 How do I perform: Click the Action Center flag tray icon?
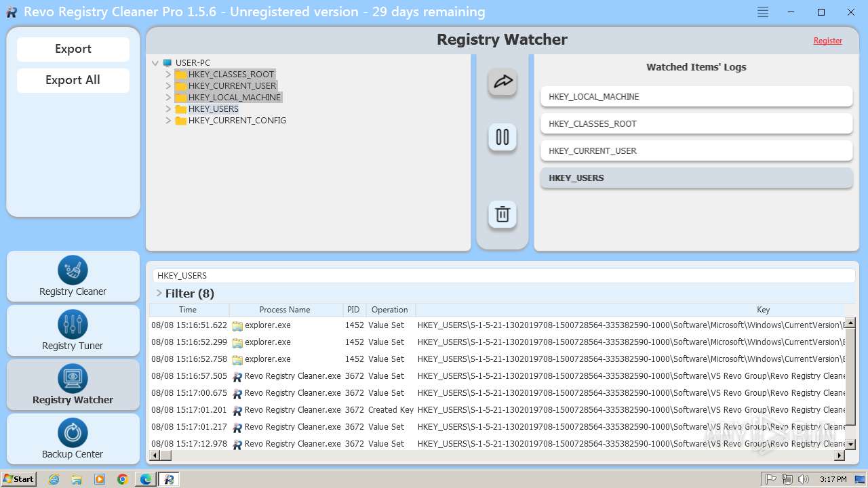(770, 479)
